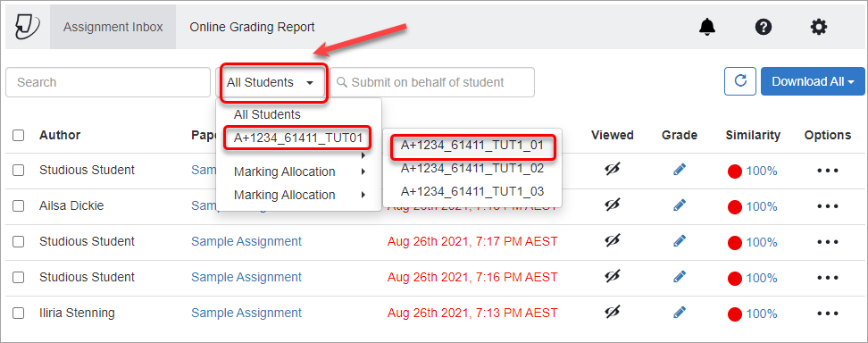Click the viewed eye icon for Iliria Stenning

(613, 313)
